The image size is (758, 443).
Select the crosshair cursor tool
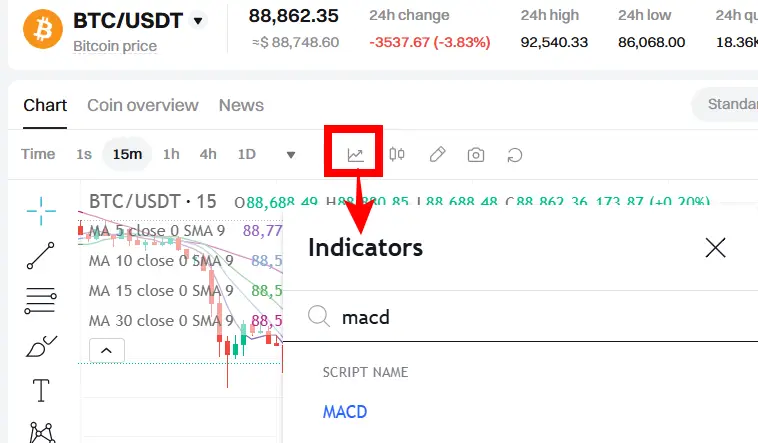pyautogui.click(x=41, y=211)
